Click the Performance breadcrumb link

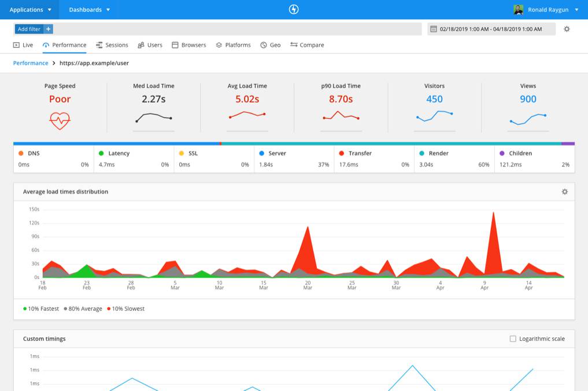point(30,63)
